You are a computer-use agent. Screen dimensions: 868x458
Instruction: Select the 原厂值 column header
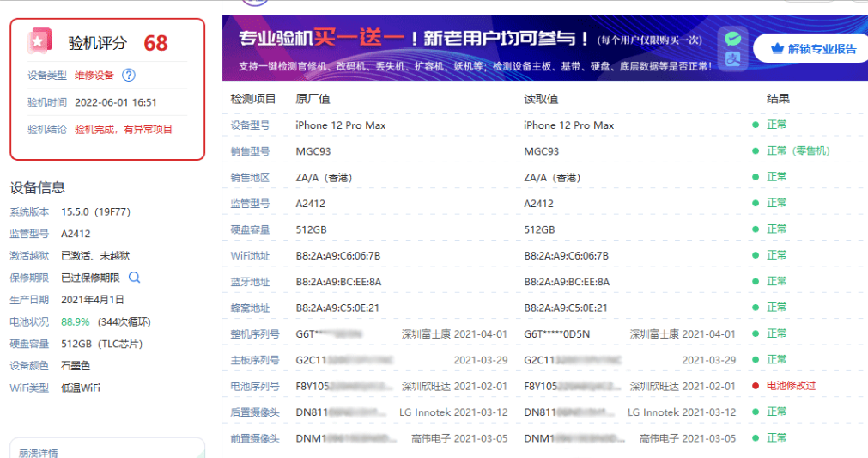coord(313,99)
